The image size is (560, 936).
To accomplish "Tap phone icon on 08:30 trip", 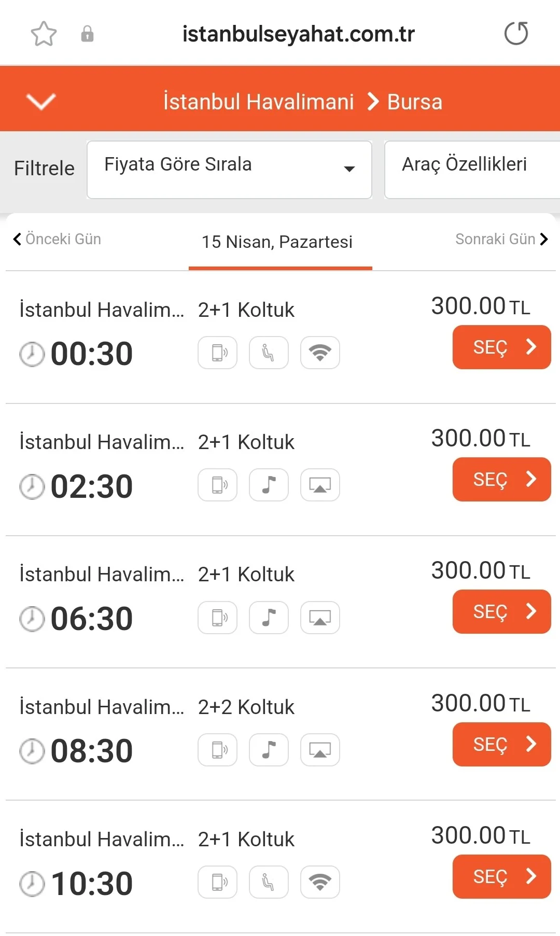I will click(x=218, y=750).
